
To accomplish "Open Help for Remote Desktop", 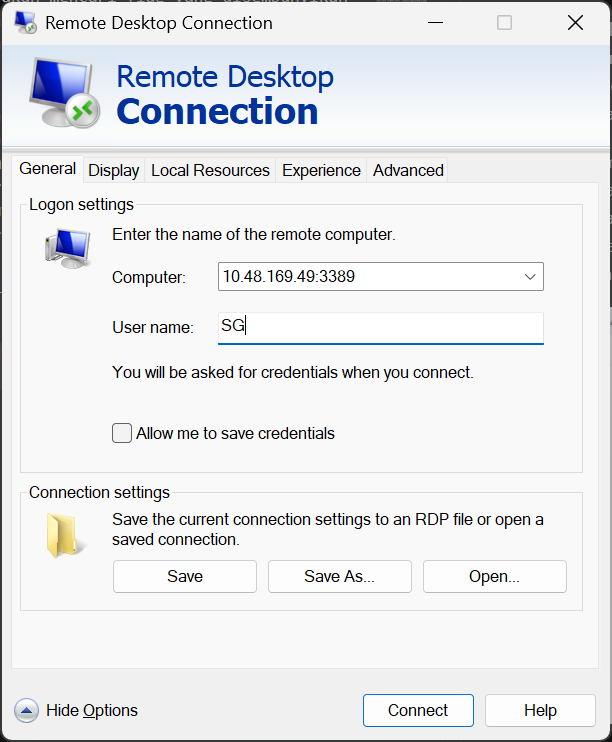I will 540,710.
